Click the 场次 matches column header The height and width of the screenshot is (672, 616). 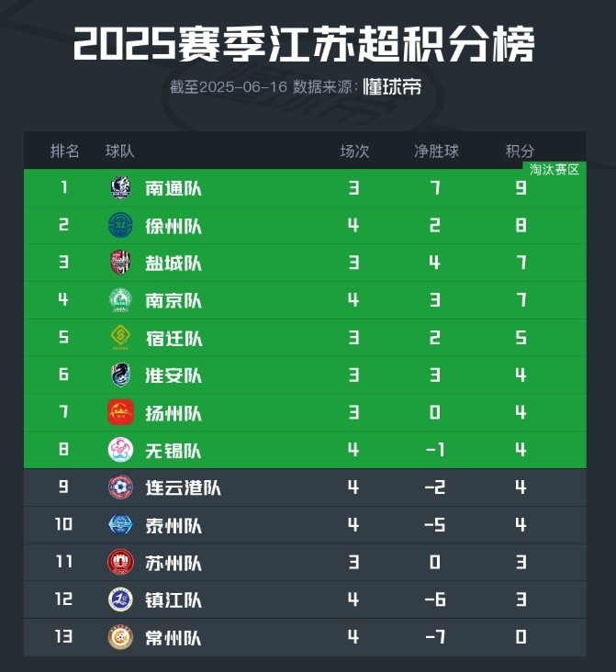pyautogui.click(x=354, y=151)
